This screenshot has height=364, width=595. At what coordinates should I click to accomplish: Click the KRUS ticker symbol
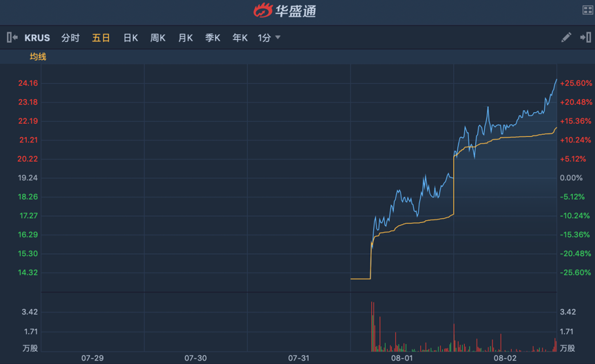click(37, 38)
